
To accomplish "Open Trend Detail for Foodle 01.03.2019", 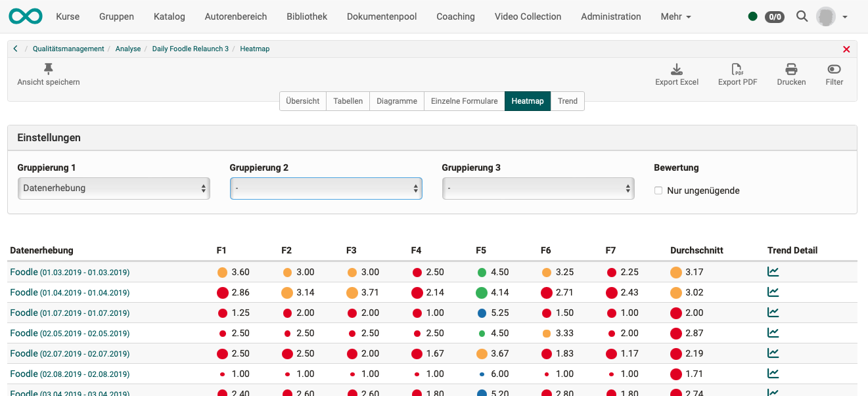I will (773, 271).
